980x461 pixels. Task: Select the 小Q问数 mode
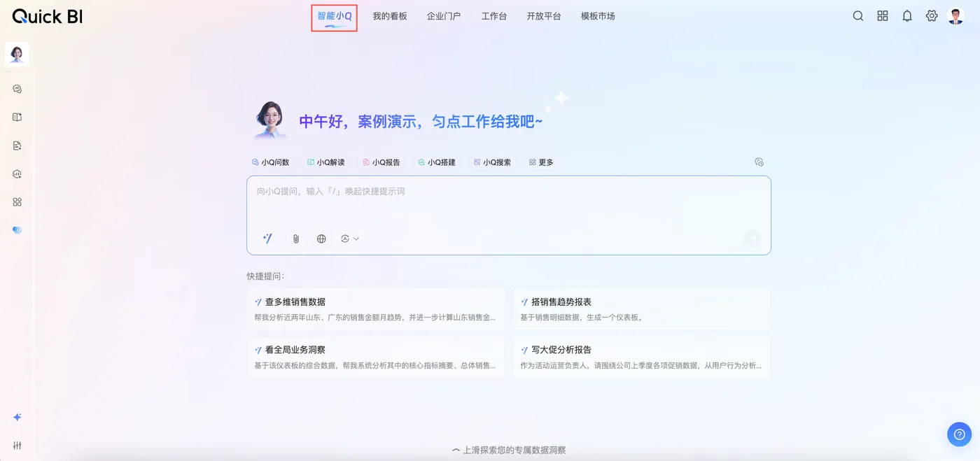click(x=270, y=162)
